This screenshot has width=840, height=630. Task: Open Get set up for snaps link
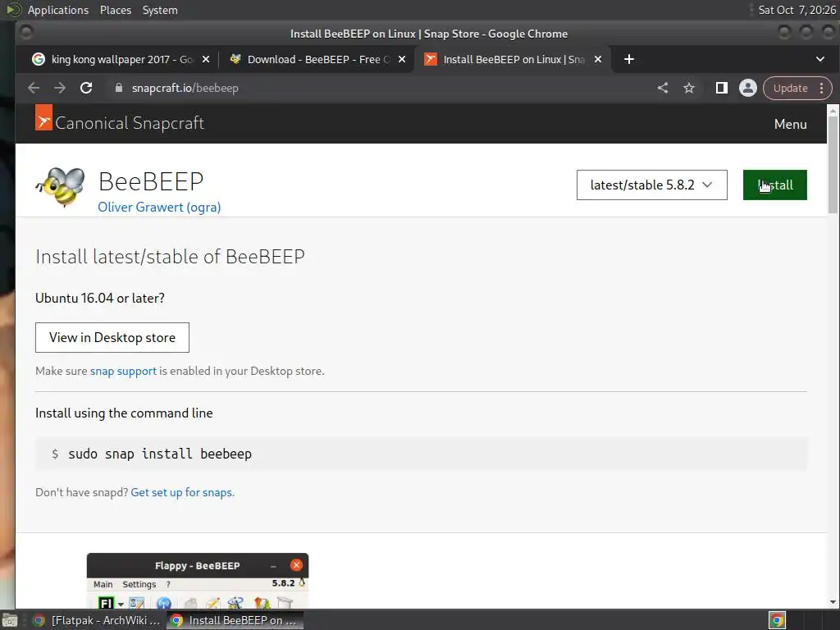182,492
